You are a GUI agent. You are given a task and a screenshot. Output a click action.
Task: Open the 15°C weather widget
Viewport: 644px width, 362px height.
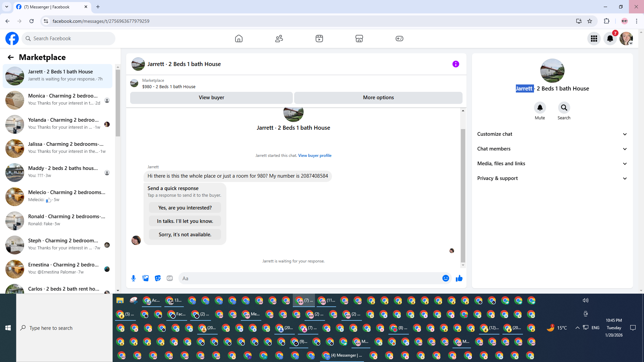point(557,328)
